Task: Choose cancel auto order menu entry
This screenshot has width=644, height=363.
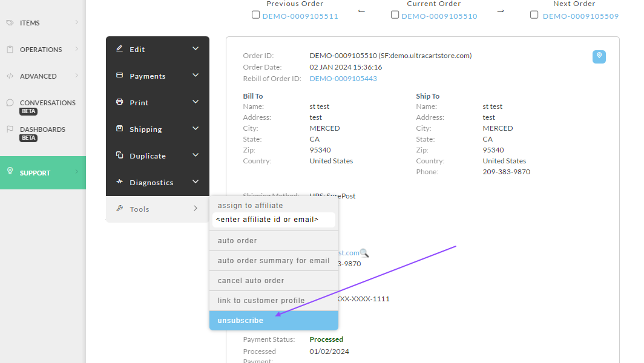Action: tap(274, 281)
